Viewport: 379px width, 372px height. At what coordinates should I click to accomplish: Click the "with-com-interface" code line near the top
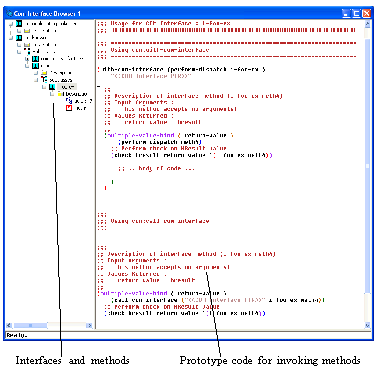[x=182, y=69]
